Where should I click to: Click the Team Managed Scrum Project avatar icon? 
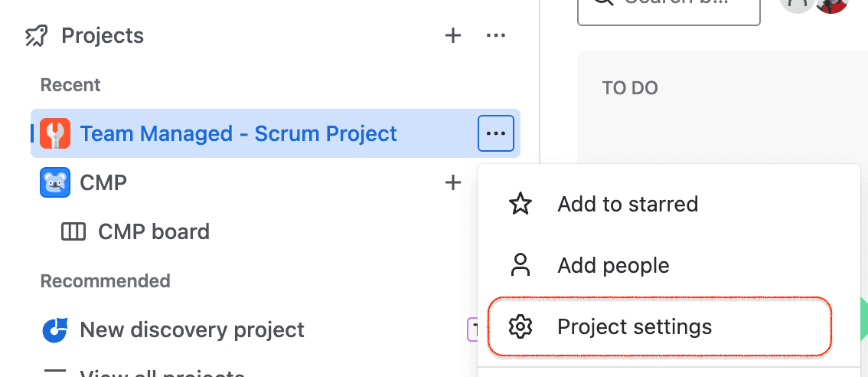(55, 134)
